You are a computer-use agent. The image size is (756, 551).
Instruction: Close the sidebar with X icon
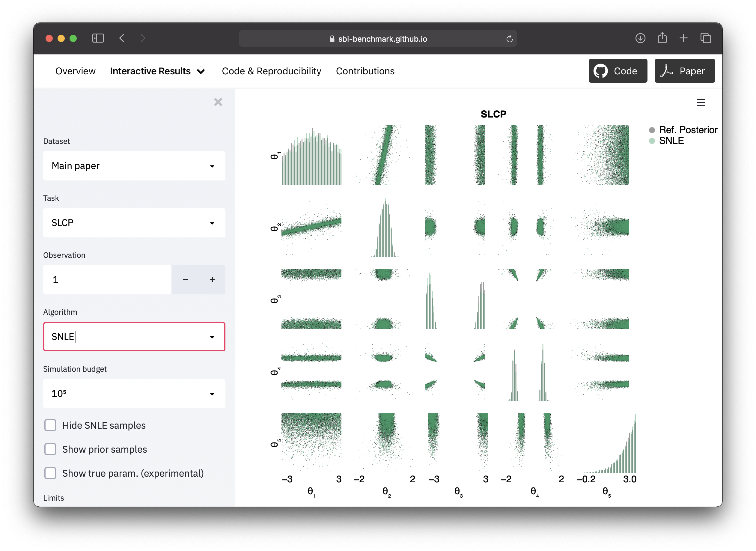[218, 102]
